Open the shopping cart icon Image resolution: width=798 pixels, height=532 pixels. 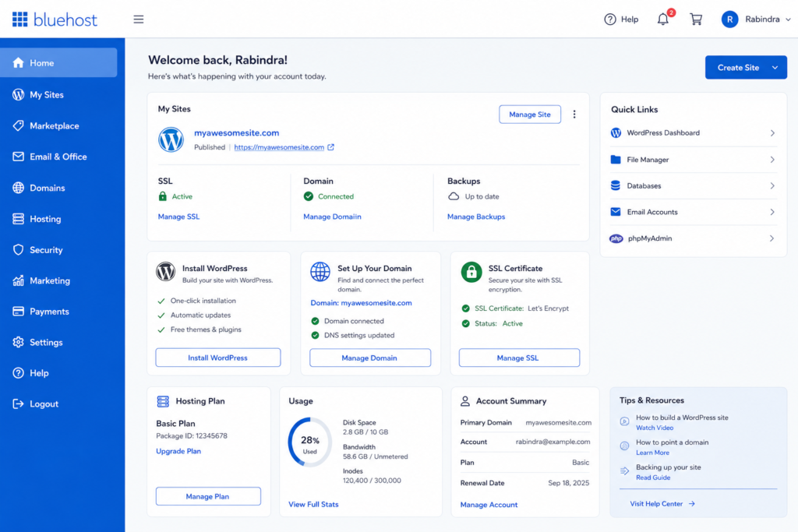[x=696, y=19]
